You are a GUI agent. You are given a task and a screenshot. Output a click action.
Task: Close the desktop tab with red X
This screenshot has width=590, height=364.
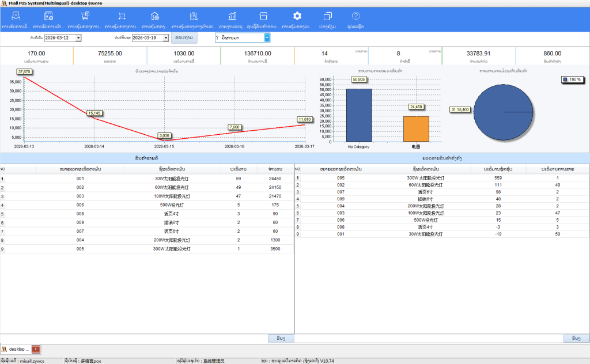(x=36, y=349)
